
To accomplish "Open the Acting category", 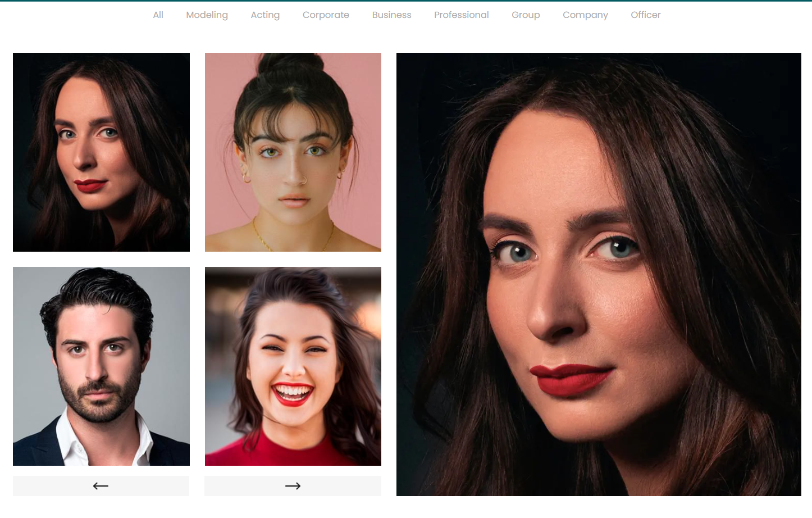I will click(x=265, y=15).
